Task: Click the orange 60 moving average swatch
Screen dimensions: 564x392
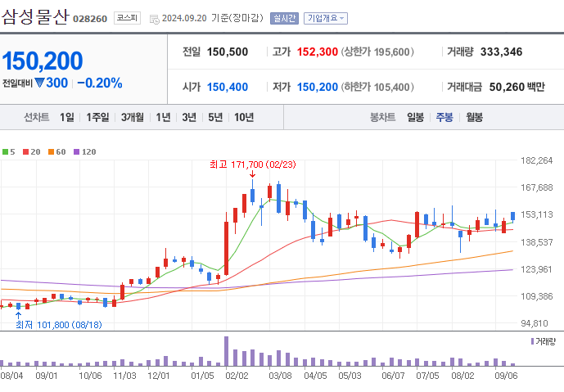Action: (51, 151)
